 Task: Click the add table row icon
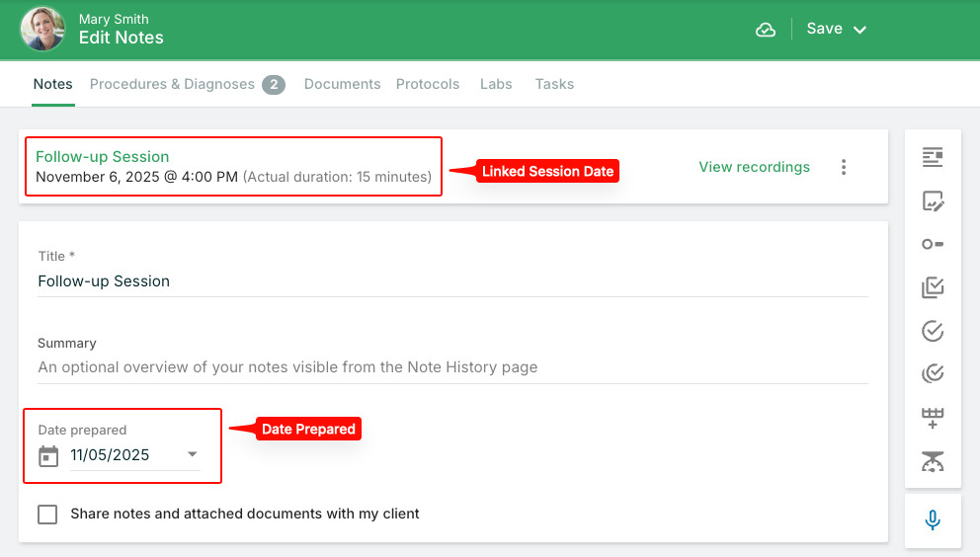tap(933, 418)
